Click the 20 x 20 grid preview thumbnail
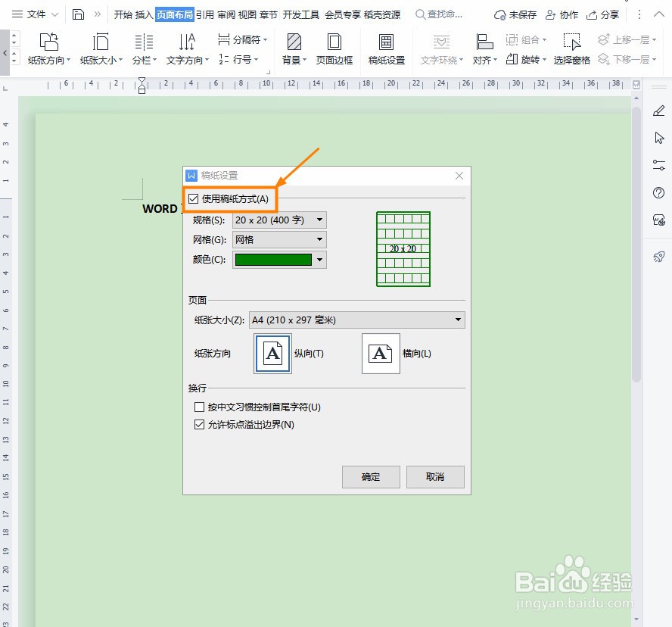672x627 pixels. 403,248
